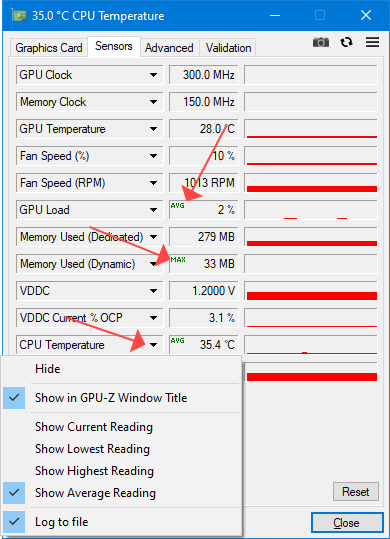Screen dimensions: 390x539
Task: Go to the Validation tab
Action: (x=229, y=48)
